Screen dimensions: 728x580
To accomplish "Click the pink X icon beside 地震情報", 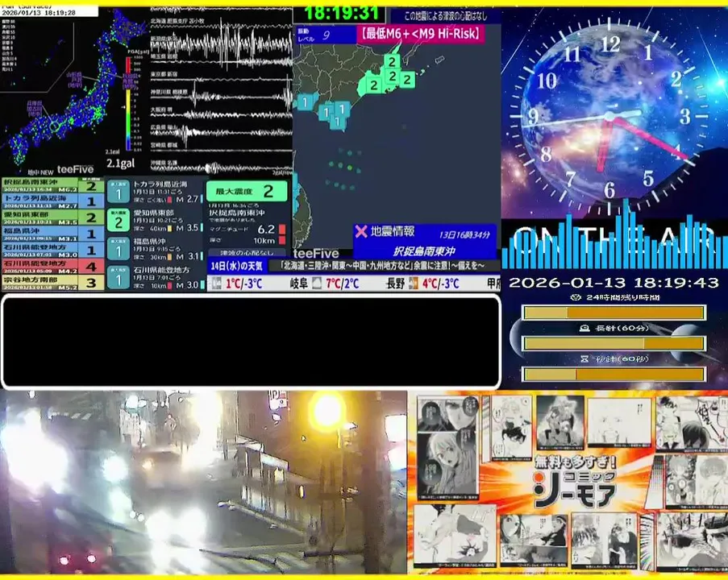I will coord(360,231).
